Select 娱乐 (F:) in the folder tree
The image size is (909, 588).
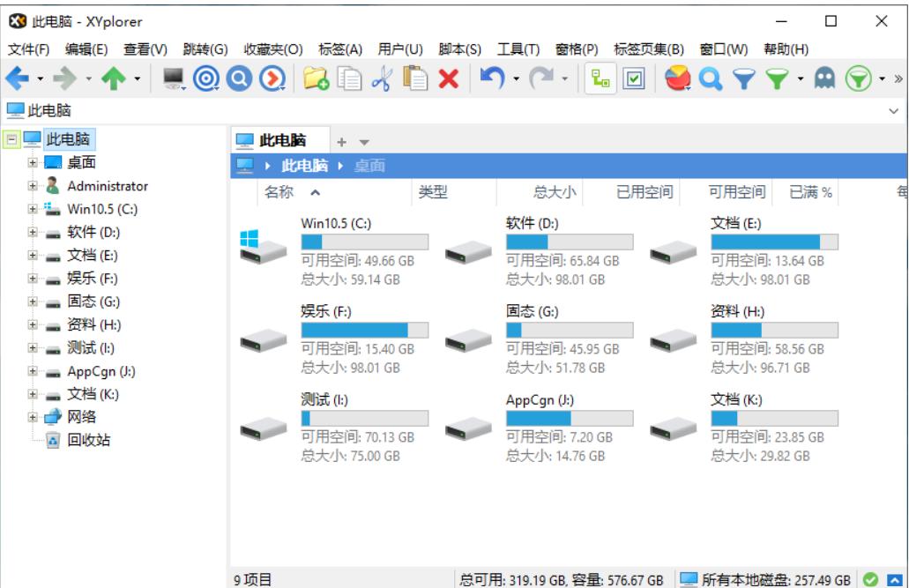pos(93,279)
